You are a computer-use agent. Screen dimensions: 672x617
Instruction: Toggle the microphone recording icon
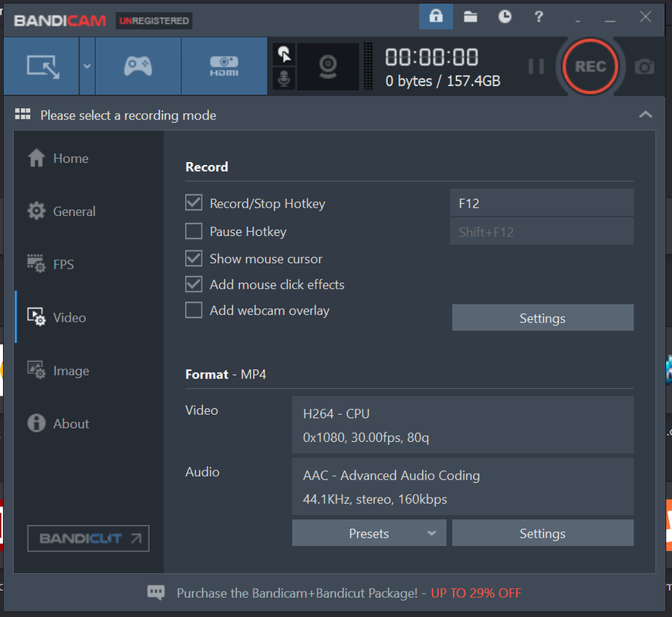pyautogui.click(x=284, y=79)
